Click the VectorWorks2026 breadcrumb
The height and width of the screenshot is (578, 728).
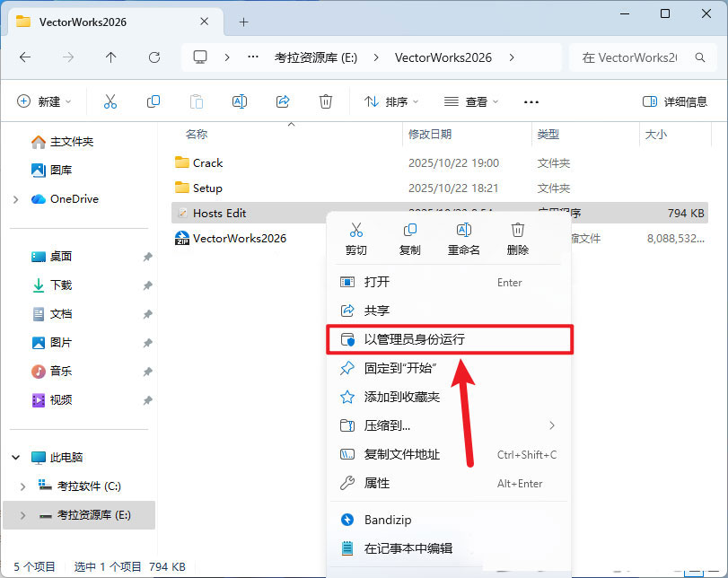pyautogui.click(x=443, y=57)
